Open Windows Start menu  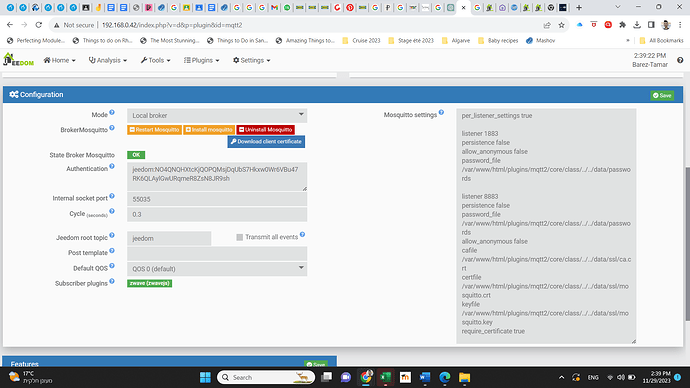point(205,377)
